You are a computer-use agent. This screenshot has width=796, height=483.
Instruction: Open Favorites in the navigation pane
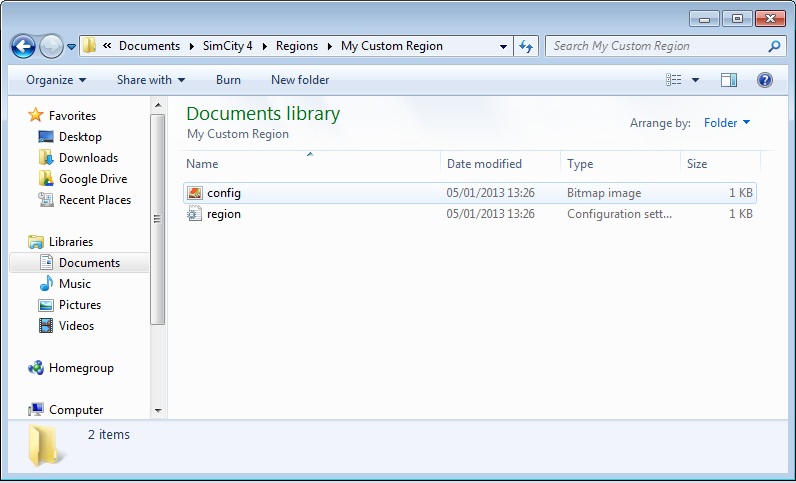click(x=72, y=116)
